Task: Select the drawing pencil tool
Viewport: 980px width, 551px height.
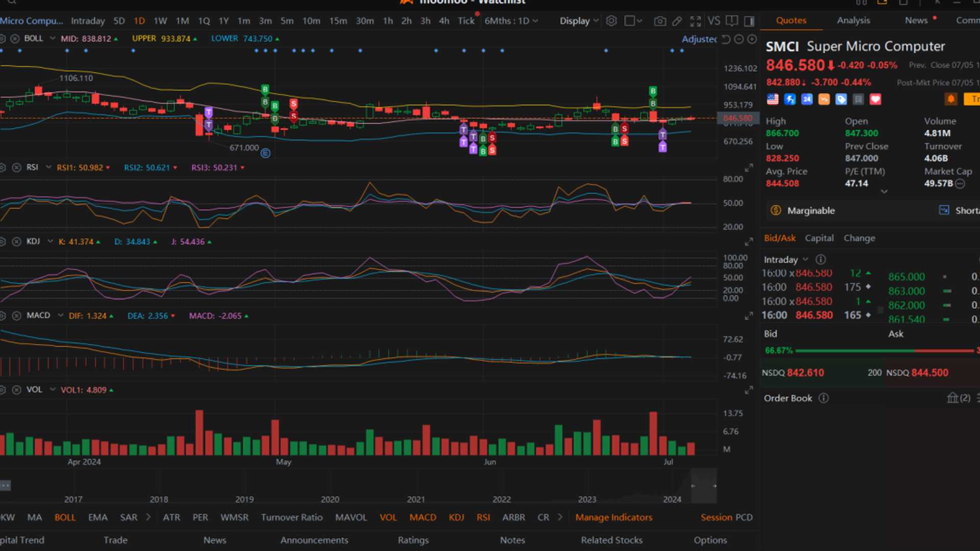Action: (677, 21)
